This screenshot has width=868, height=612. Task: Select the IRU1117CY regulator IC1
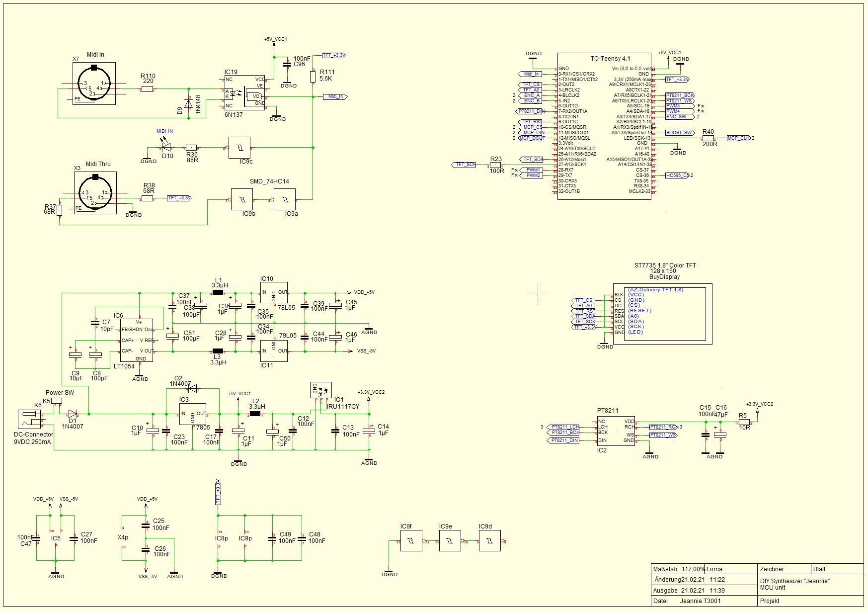pos(320,390)
